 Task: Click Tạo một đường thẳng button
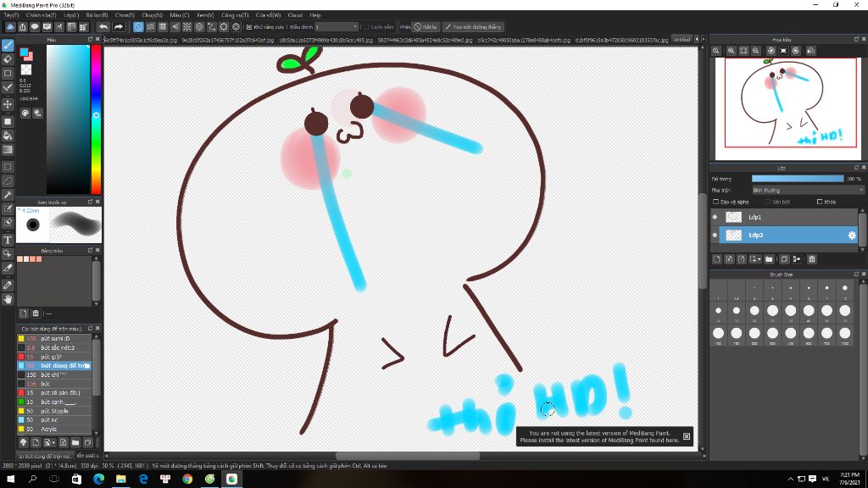473,26
